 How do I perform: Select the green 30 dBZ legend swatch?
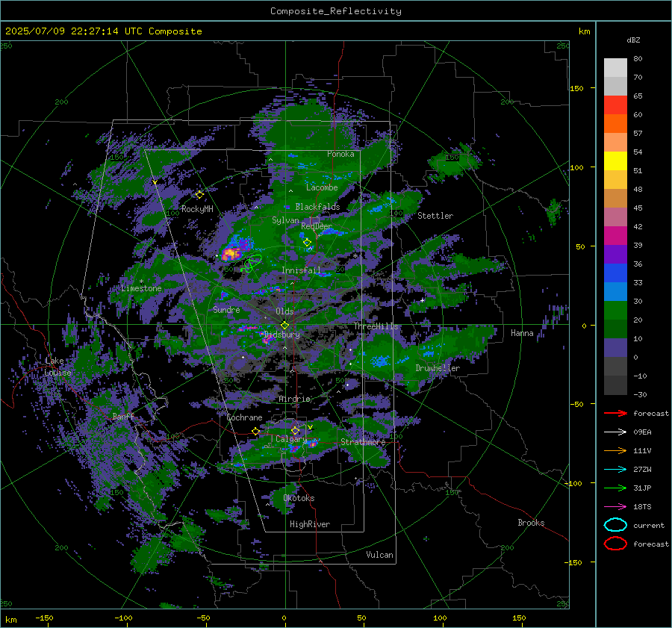pos(615,310)
